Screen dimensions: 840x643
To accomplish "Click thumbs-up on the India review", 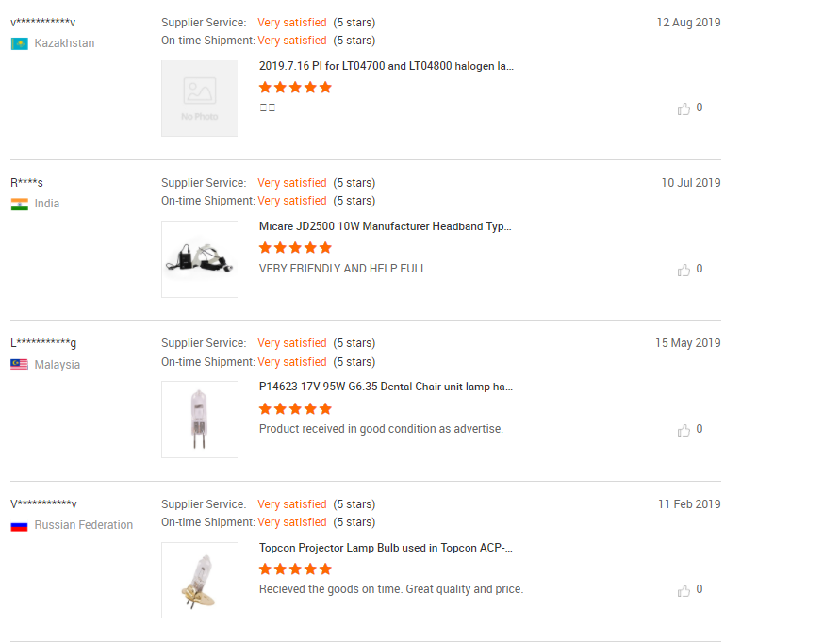I will pos(684,270).
